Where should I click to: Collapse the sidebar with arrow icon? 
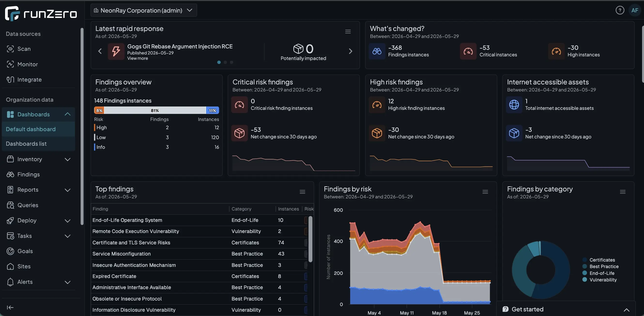point(10,308)
